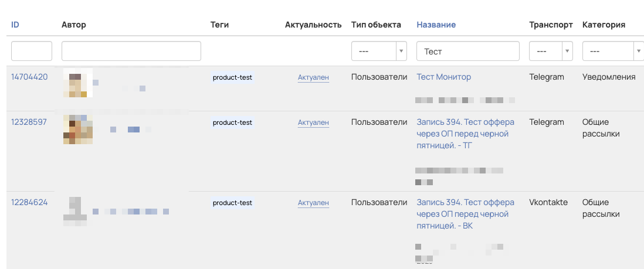Viewport: 644px width, 269px height.
Task: Open record ID 12328597
Action: (29, 122)
